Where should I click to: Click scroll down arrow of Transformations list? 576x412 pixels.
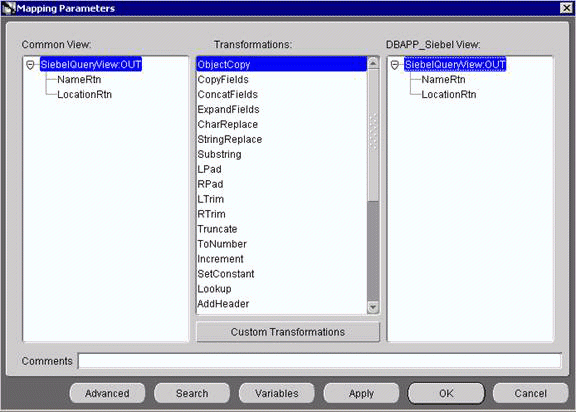tap(373, 307)
